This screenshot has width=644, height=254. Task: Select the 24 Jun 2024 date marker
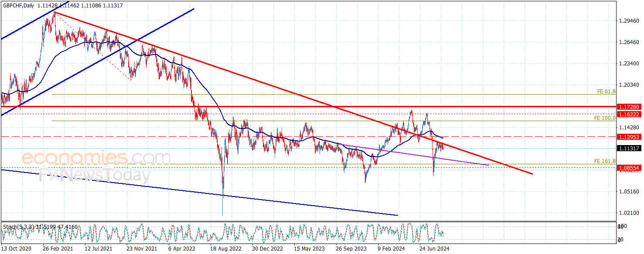point(434,249)
